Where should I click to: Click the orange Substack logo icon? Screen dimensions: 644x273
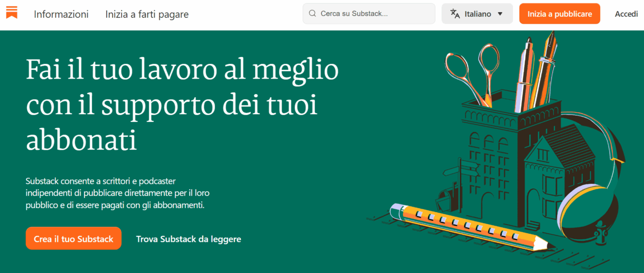point(12,12)
